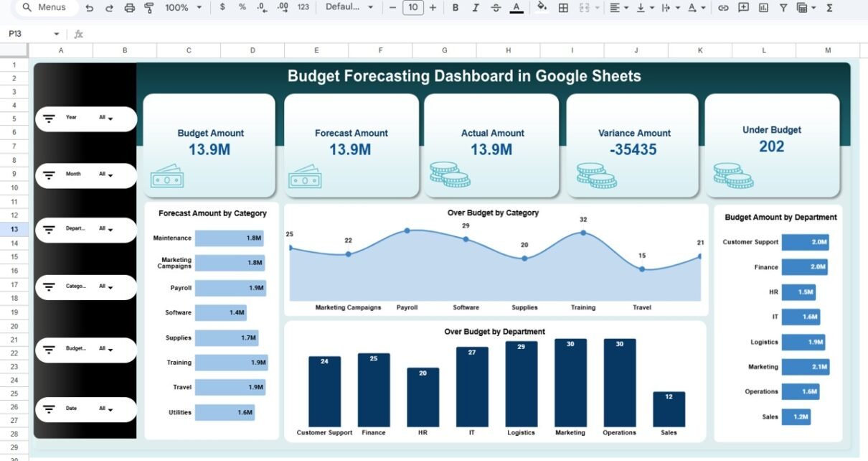Toggle italic formatting
The width and height of the screenshot is (868, 461).
point(476,8)
